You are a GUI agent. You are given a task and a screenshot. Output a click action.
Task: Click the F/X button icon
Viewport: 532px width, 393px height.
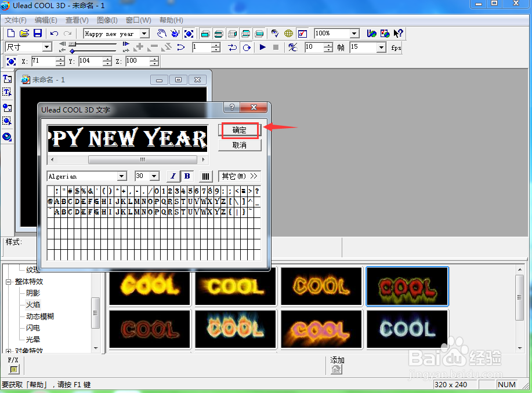[x=14, y=370]
